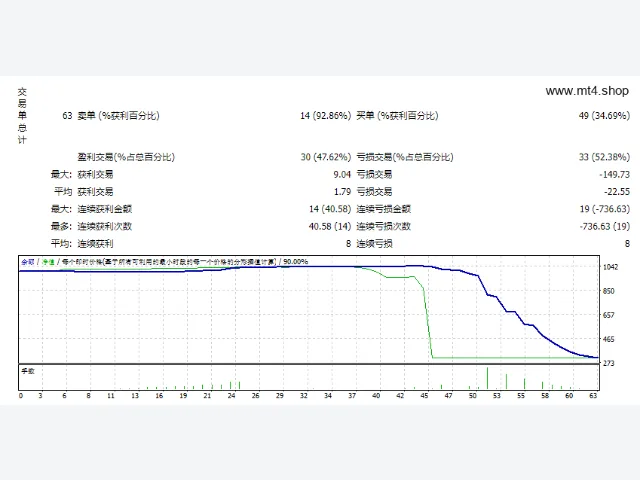
Task: Click the 90.00% modelling quality text
Action: 296,262
